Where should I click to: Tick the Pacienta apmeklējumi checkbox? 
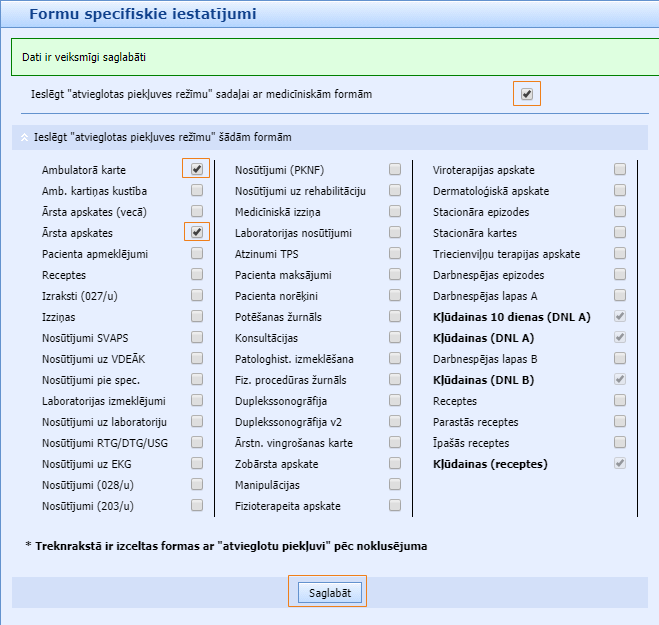pyautogui.click(x=197, y=253)
